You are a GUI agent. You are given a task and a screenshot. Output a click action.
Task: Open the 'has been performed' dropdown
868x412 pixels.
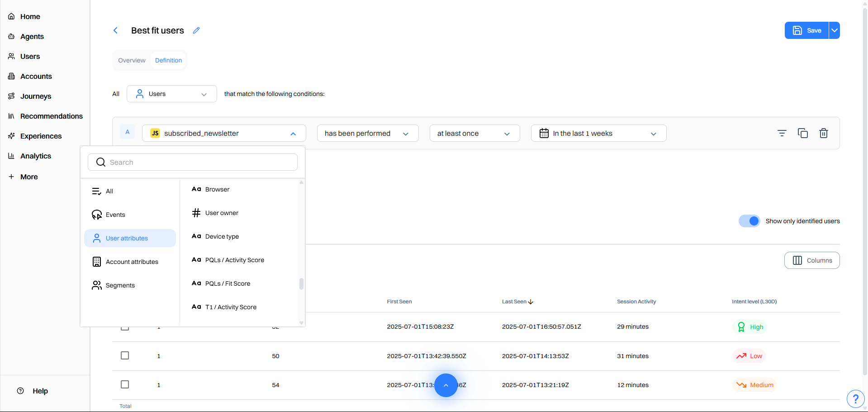click(368, 133)
